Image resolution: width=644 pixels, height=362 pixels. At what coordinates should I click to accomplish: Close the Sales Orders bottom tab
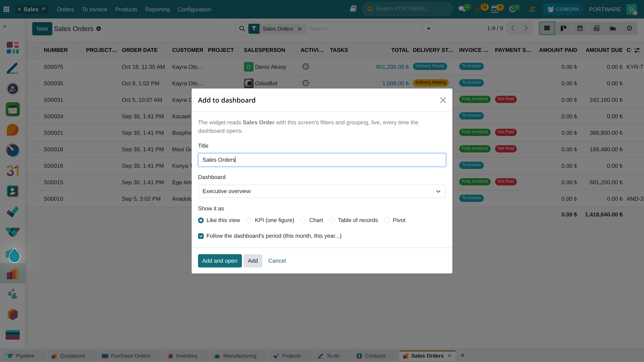tap(450, 356)
